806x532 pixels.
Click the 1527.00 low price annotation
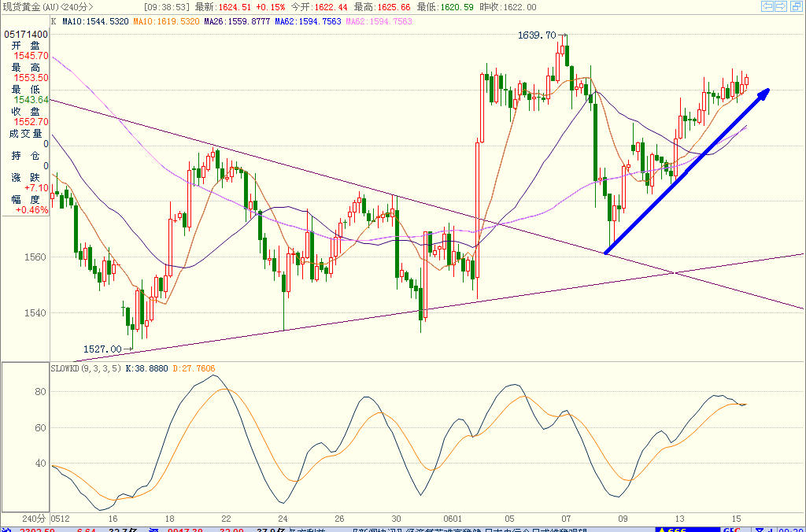pyautogui.click(x=102, y=349)
